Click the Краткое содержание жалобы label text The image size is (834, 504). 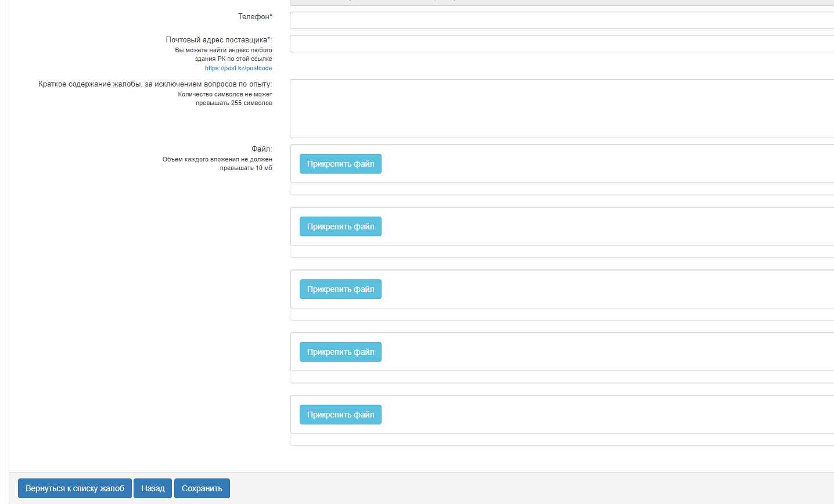coord(155,84)
